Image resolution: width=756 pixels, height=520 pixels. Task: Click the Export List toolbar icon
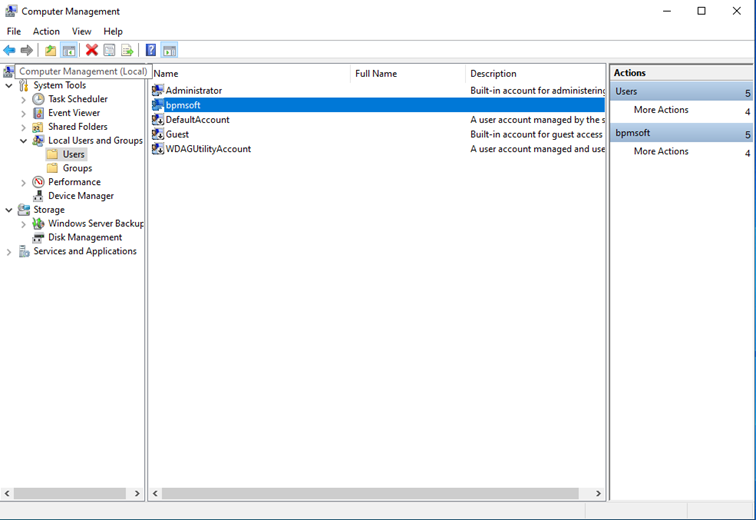(x=127, y=50)
